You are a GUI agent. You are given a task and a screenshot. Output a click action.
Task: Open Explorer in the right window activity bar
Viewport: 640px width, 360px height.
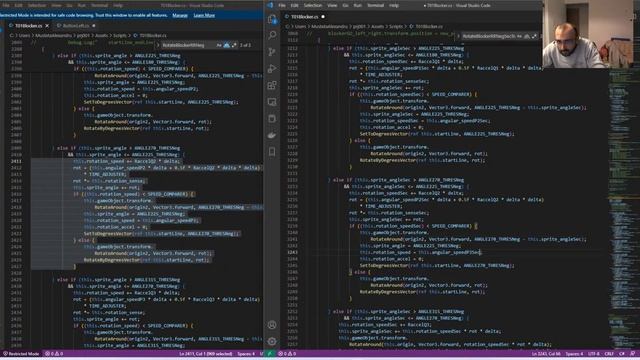(x=272, y=19)
